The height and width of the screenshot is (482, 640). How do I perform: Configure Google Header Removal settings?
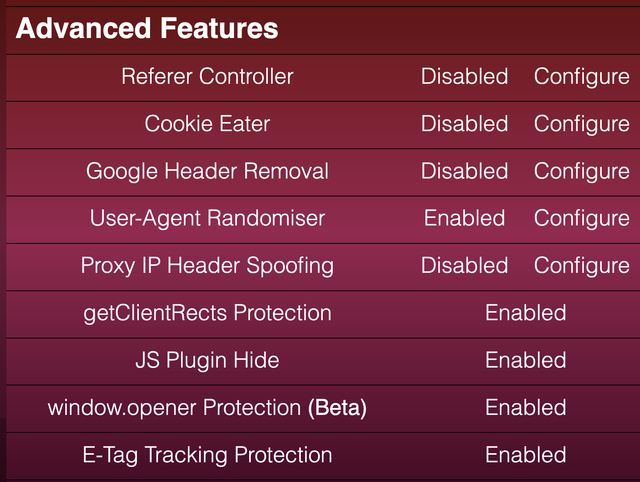click(x=582, y=172)
